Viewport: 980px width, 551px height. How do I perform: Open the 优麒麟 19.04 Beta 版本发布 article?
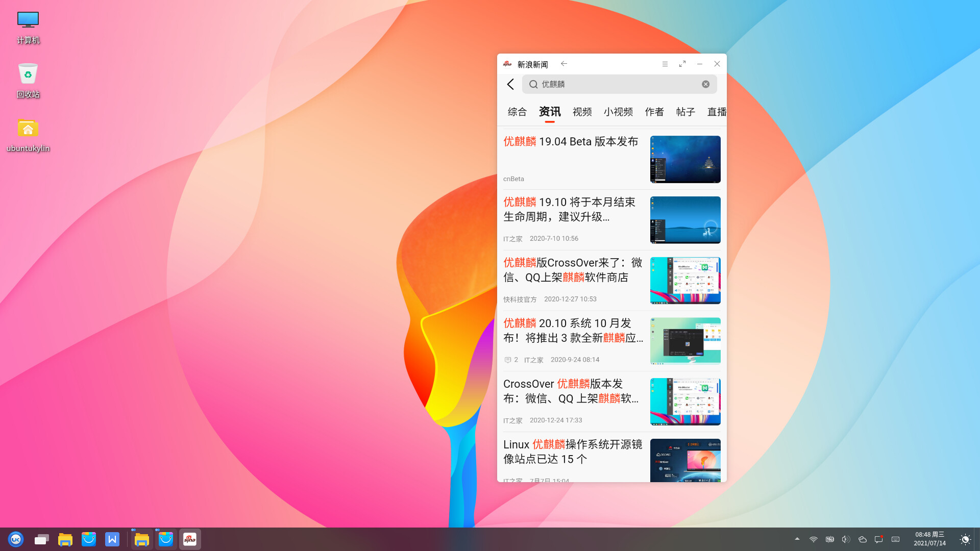pos(571,142)
